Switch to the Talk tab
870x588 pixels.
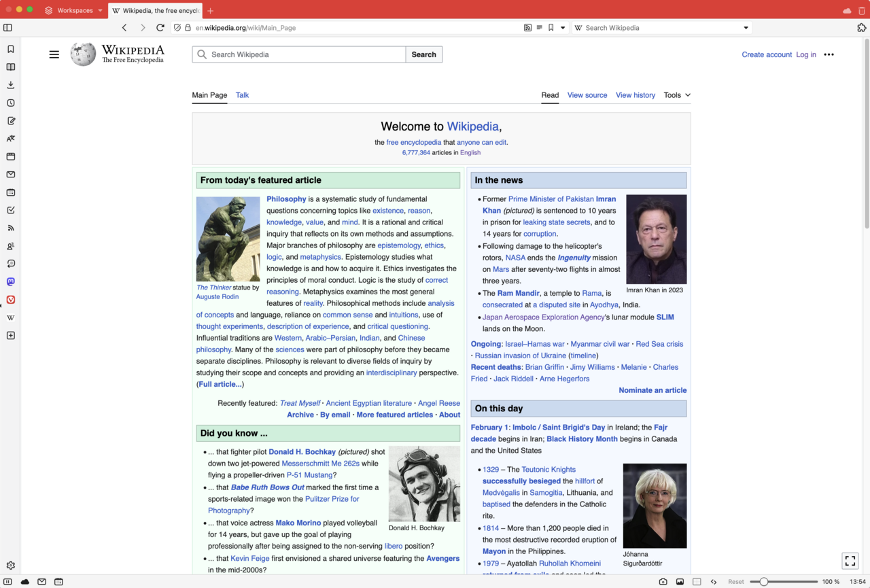pyautogui.click(x=242, y=95)
